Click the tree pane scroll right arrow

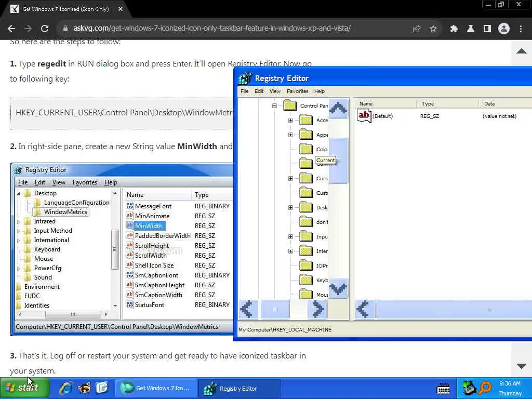point(317,310)
